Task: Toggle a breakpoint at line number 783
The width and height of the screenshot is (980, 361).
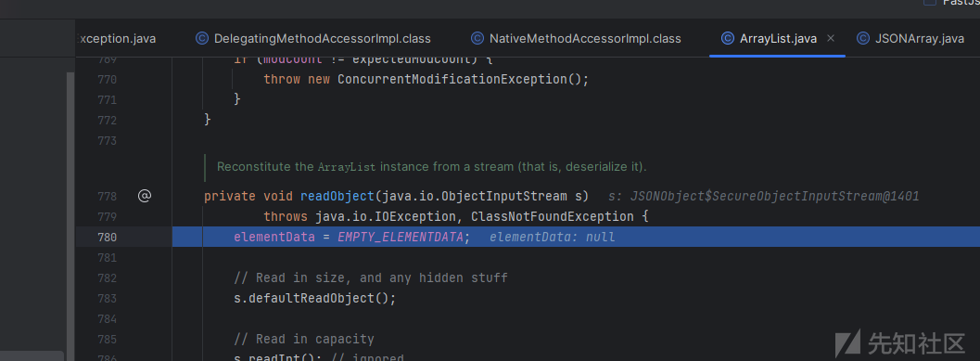Action: coord(108,299)
